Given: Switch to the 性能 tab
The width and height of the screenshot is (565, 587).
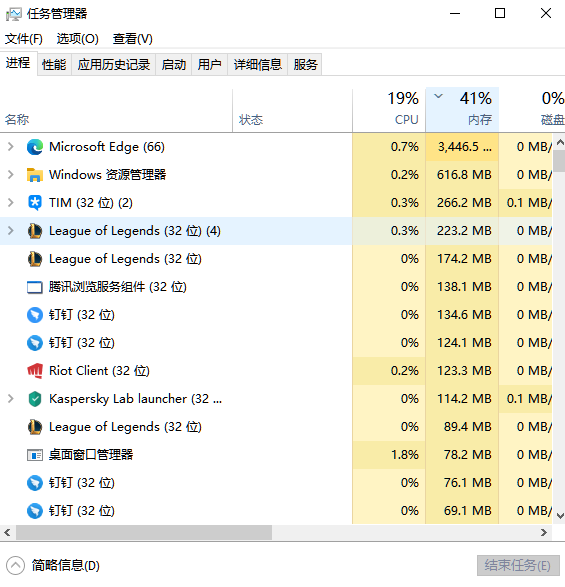Looking at the screenshot, I should click(x=54, y=65).
